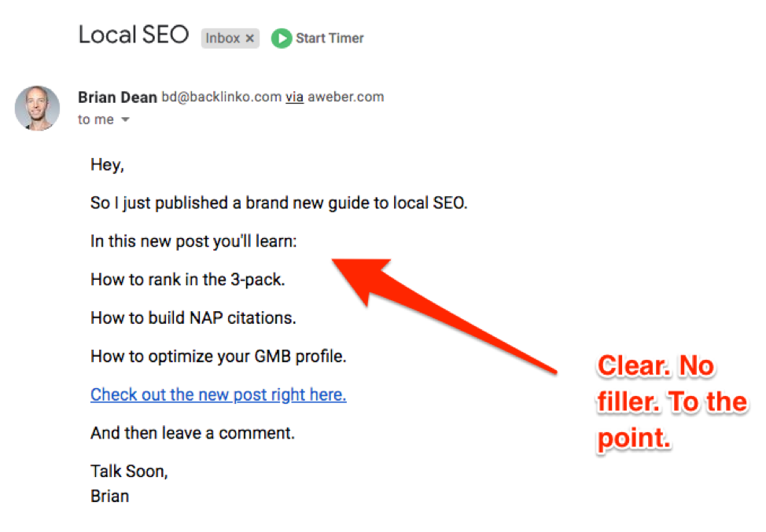Click the sender name Brian Dean
Screen dimensions: 766x532
point(117,97)
